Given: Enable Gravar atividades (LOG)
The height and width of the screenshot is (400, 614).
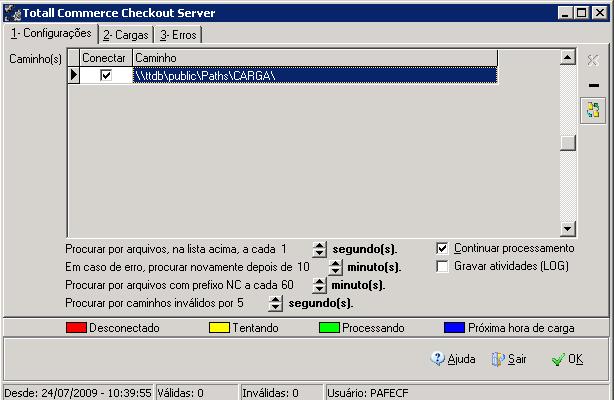Looking at the screenshot, I should coord(443,267).
